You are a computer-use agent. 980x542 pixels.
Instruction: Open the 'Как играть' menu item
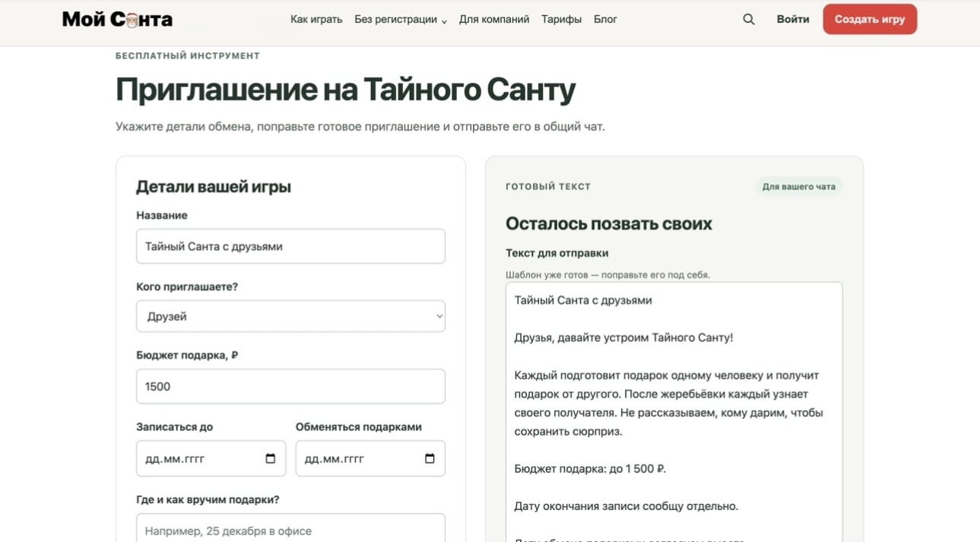click(x=316, y=20)
